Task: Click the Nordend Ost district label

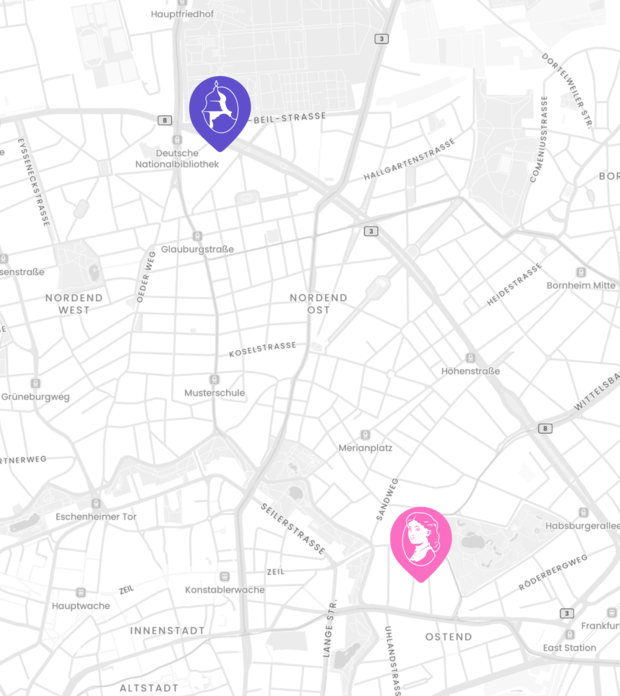Action: (x=318, y=304)
